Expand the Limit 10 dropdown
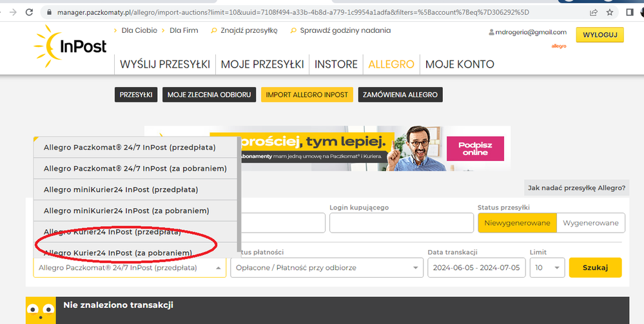This screenshot has height=324, width=644. pyautogui.click(x=547, y=268)
